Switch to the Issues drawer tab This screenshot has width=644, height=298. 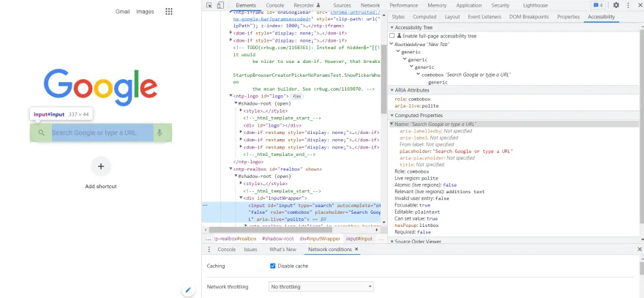click(250, 250)
